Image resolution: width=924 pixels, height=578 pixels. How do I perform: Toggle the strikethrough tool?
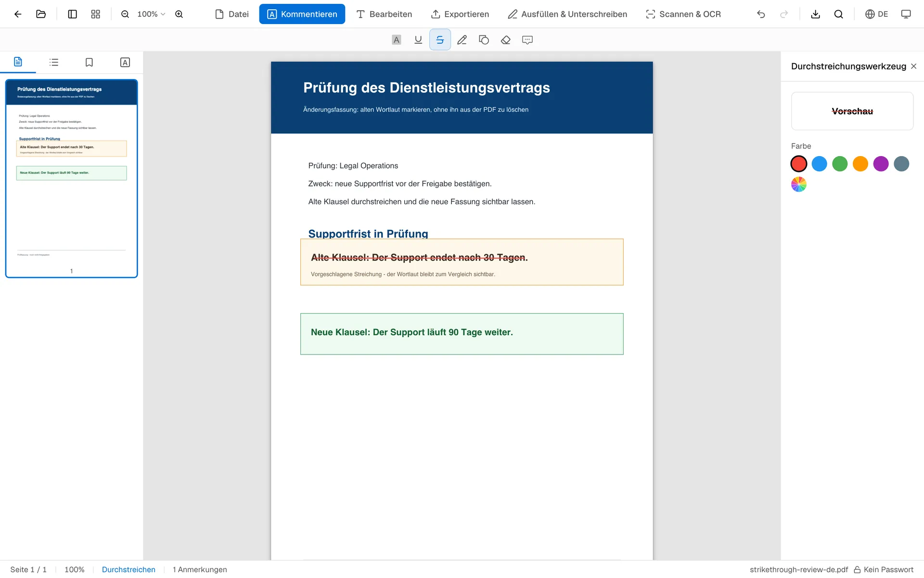click(x=440, y=40)
